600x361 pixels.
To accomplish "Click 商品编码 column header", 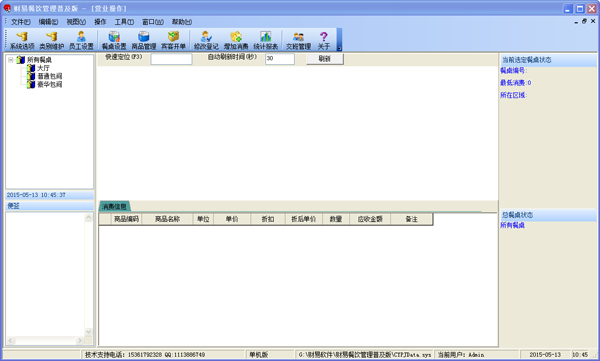I will coord(126,219).
